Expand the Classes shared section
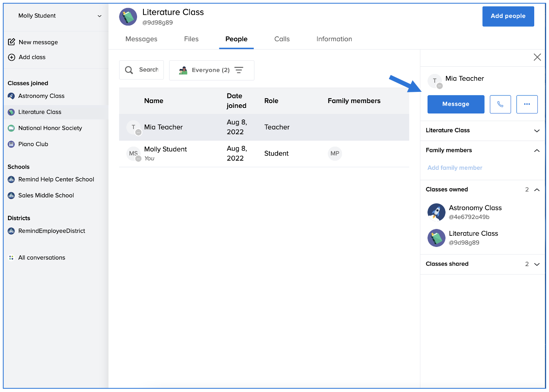Screen dimensions: 549x392 537,264
